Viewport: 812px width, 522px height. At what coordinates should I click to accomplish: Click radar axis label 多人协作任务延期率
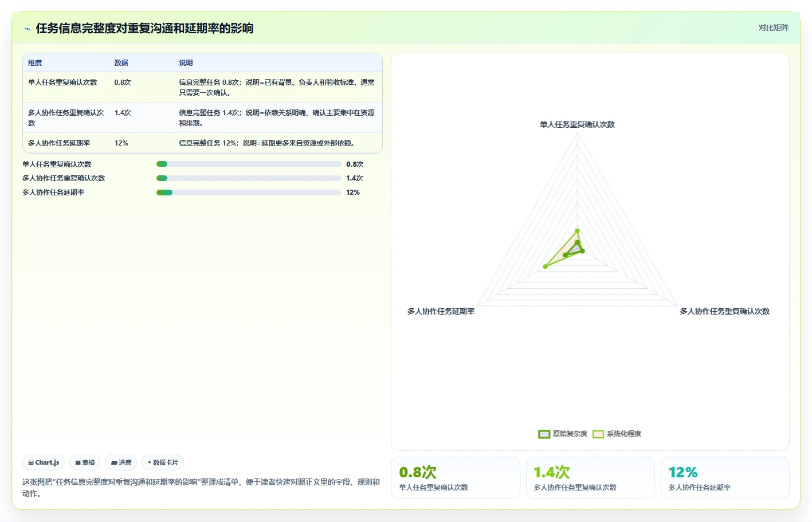point(441,311)
